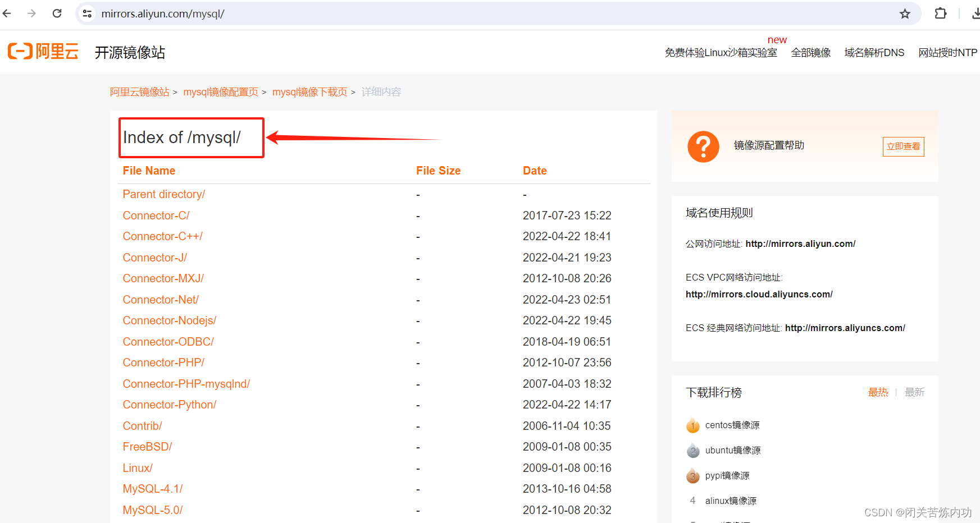Image resolution: width=980 pixels, height=523 pixels.
Task: Open centos镜像源 in download ranking
Action: [732, 425]
